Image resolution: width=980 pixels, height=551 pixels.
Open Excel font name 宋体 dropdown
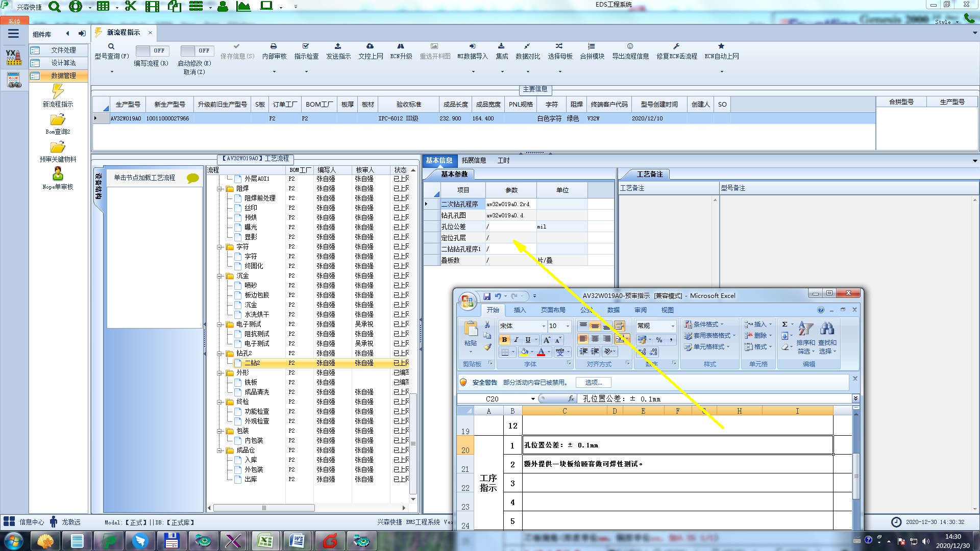point(543,326)
